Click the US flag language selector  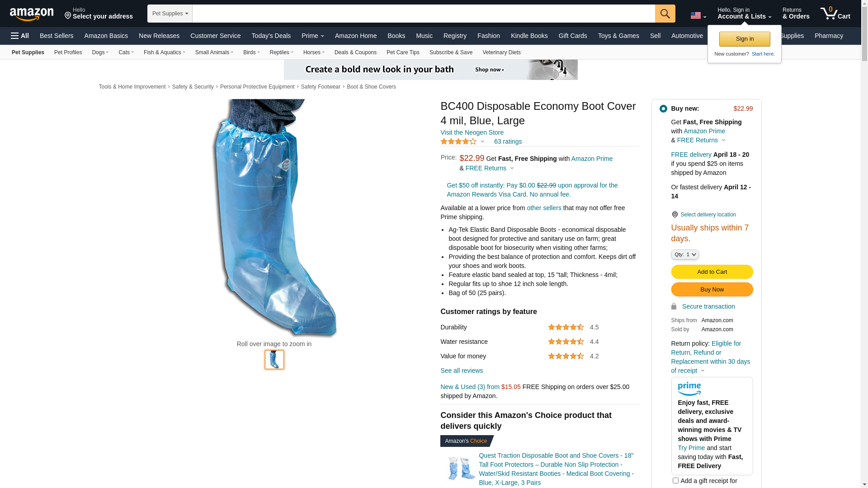[698, 16]
